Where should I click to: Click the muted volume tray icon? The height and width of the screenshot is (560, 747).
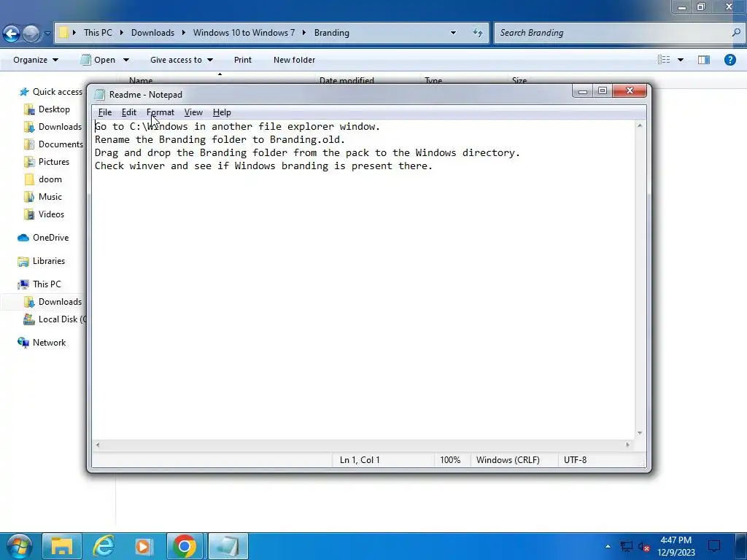pyautogui.click(x=644, y=547)
